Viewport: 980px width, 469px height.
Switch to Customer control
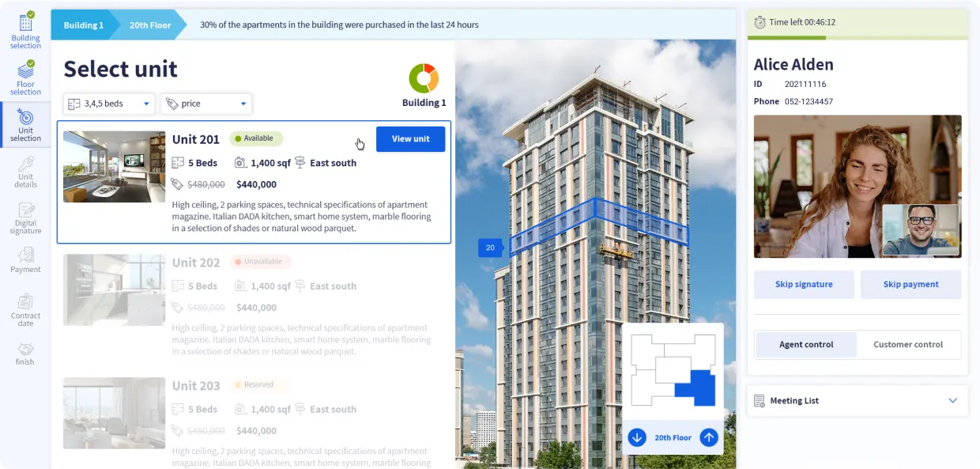point(908,345)
